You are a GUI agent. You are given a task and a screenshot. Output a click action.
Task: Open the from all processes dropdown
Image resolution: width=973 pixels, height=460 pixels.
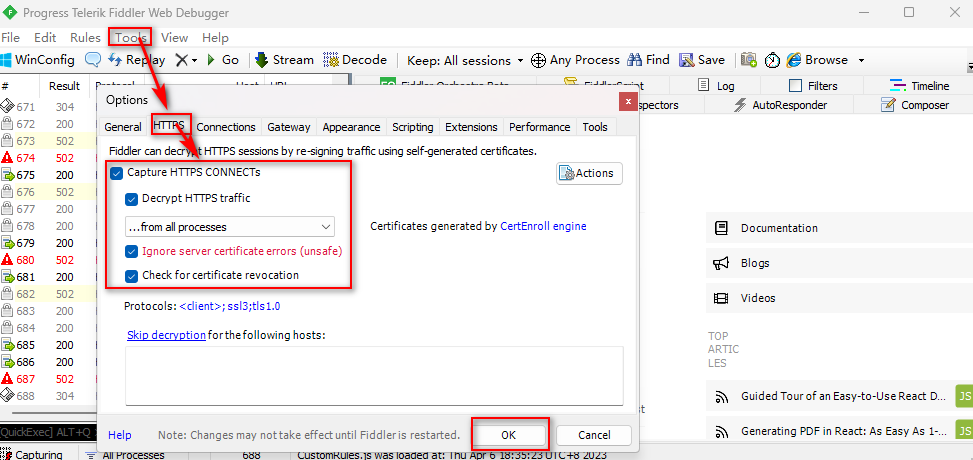coord(230,227)
